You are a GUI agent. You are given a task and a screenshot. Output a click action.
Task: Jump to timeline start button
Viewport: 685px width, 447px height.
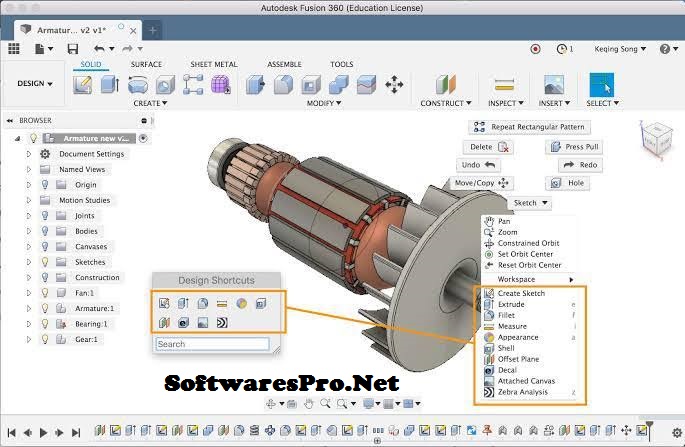[x=12, y=433]
